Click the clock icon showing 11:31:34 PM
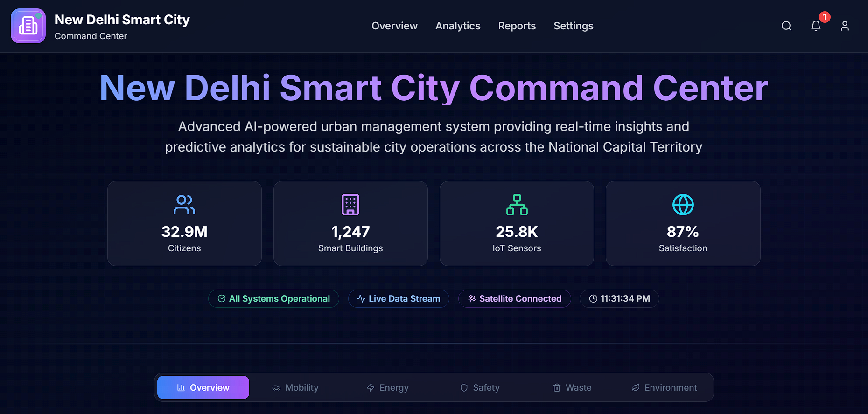The image size is (868, 414). tap(593, 299)
